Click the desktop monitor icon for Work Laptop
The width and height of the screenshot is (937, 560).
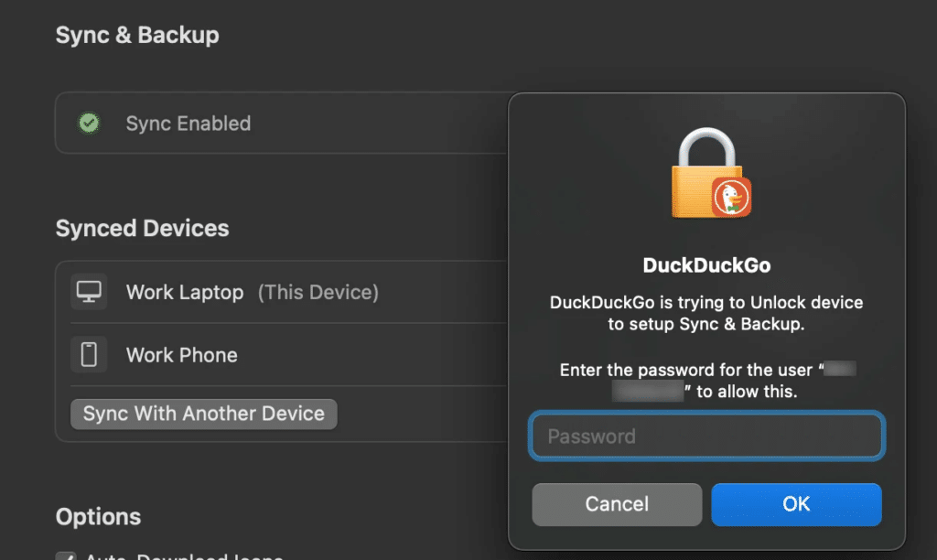coord(89,292)
